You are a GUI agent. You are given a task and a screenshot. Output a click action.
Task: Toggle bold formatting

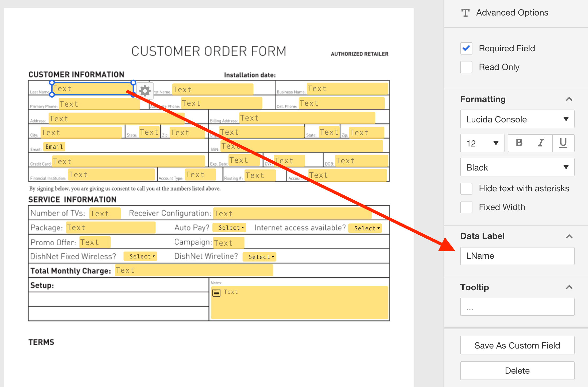coord(519,143)
